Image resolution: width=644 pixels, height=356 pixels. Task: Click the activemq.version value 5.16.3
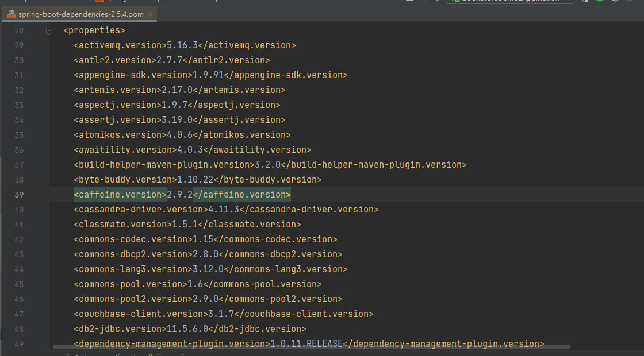click(182, 45)
